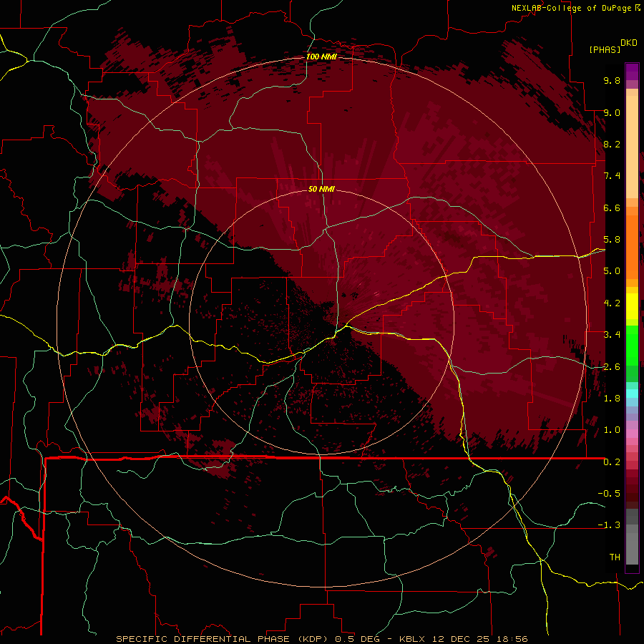
Task: Click the 9.8 value on the color scale
Action: (612, 80)
